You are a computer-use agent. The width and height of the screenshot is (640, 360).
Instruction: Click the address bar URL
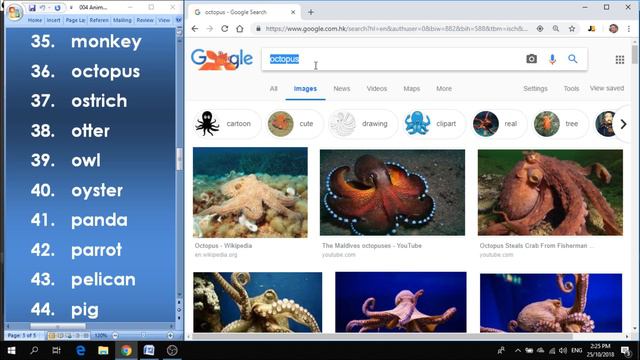396,29
